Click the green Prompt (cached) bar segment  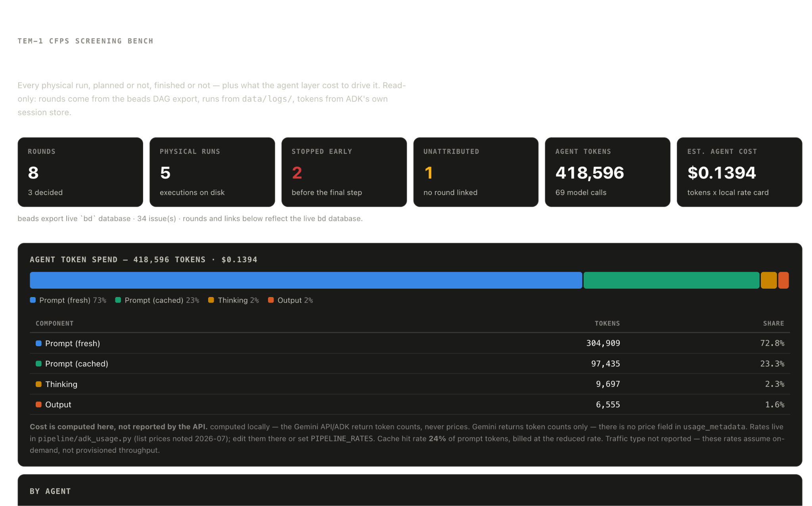(671, 280)
